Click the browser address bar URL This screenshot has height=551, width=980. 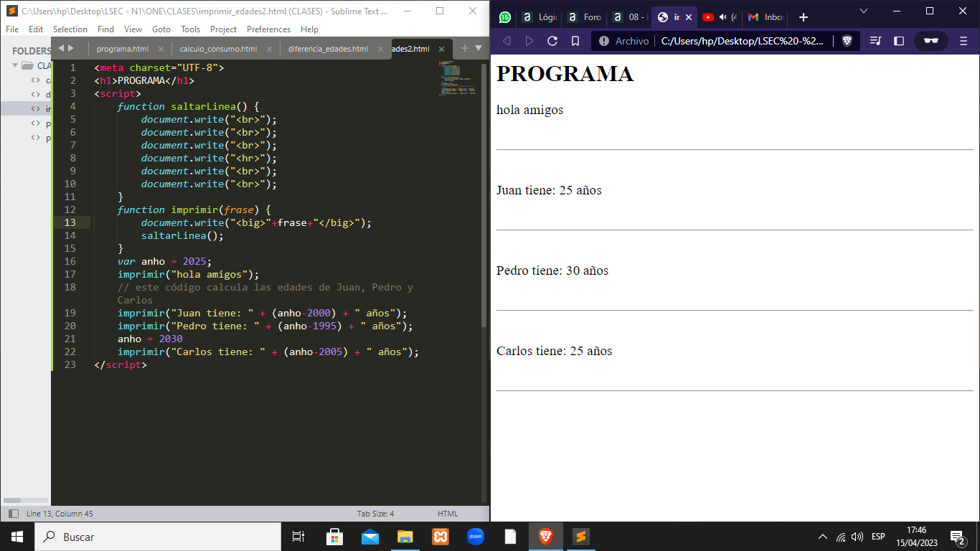[743, 41]
